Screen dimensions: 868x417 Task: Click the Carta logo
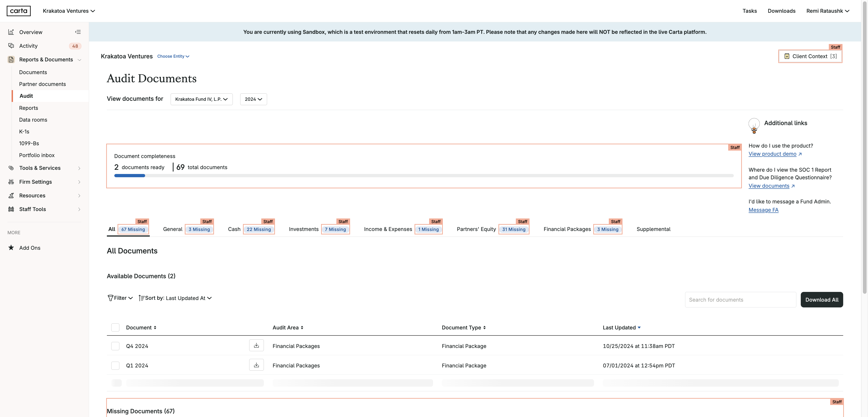(x=19, y=11)
